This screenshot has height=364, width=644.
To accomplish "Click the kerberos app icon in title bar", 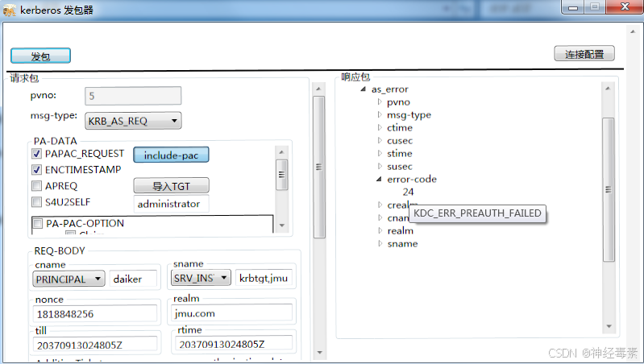I will [9, 10].
